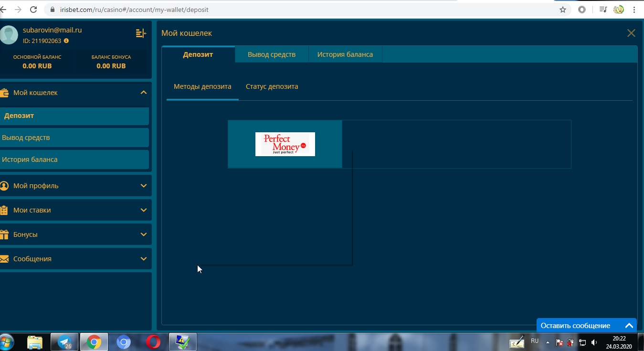Click the envelope icon beside Сообщения
The width and height of the screenshot is (644, 351).
(4, 259)
